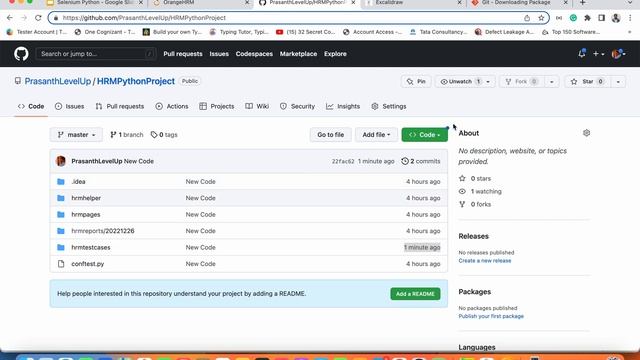640x360 pixels.
Task: Open the green Code dropdown
Action: 424,135
